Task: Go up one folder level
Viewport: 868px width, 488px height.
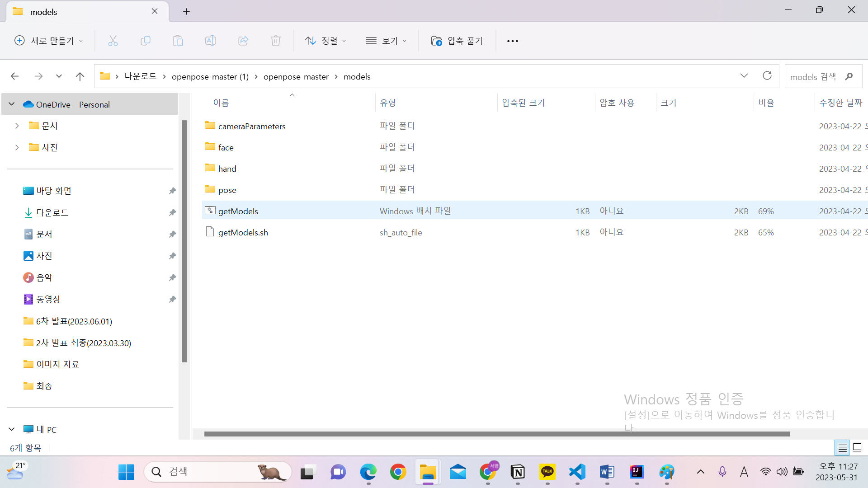Action: pyautogui.click(x=80, y=76)
